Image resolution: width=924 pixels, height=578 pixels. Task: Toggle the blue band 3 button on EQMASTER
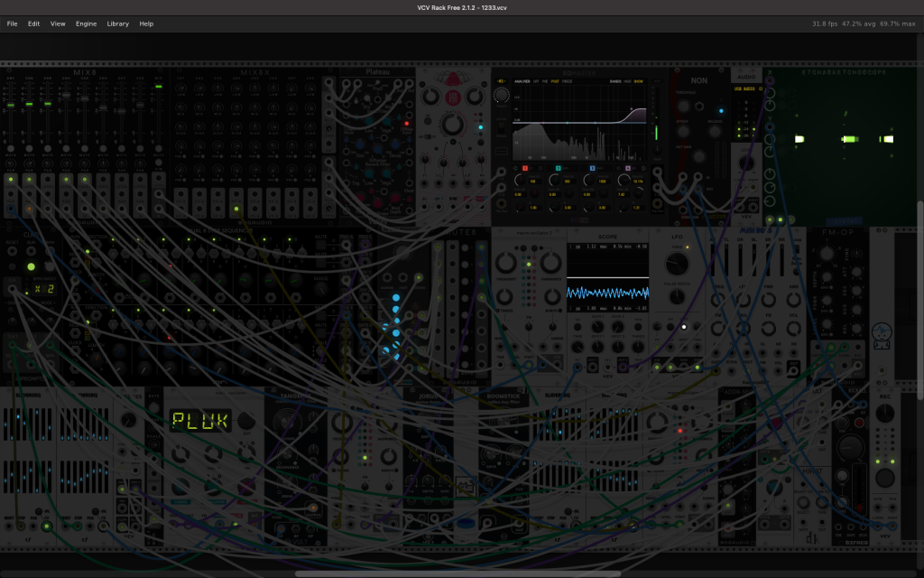click(x=592, y=168)
